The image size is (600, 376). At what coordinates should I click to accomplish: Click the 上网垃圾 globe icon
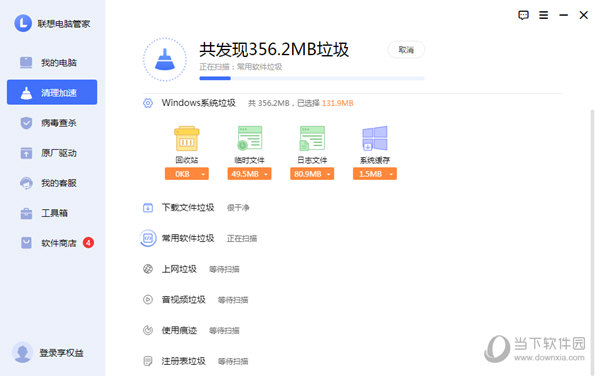point(148,269)
